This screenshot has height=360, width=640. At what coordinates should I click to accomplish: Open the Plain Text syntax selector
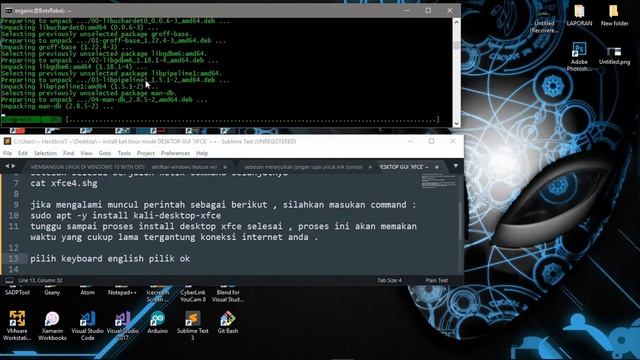pyautogui.click(x=437, y=280)
